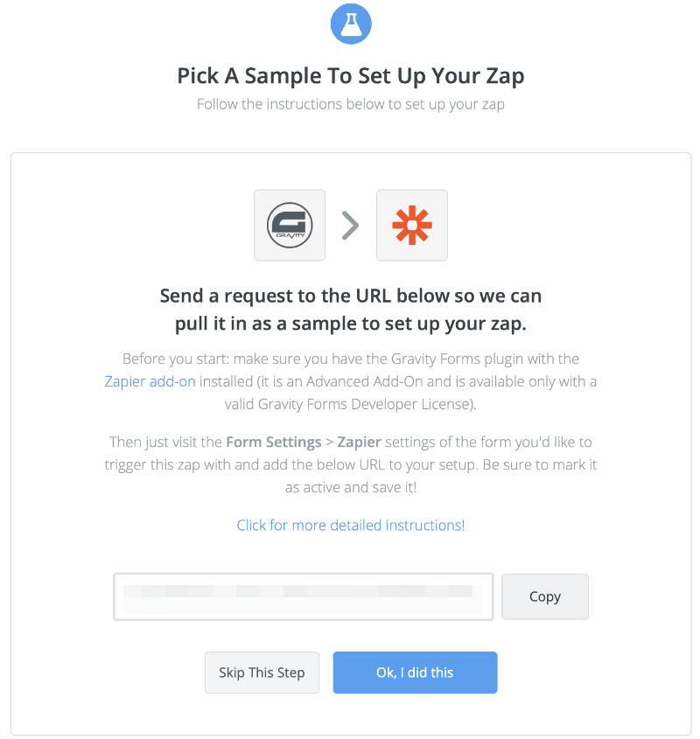Screen dimensions: 700x739
Task: Open the Zapier add-on link
Action: [150, 381]
